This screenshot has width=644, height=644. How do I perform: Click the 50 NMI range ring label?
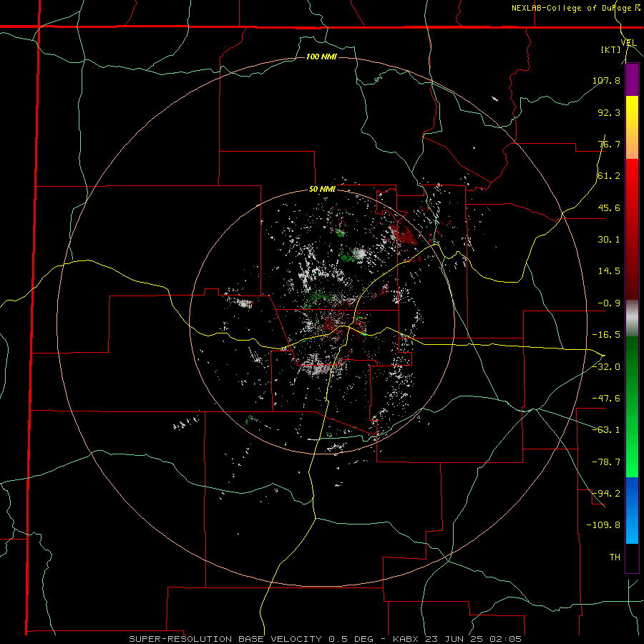pos(322,190)
